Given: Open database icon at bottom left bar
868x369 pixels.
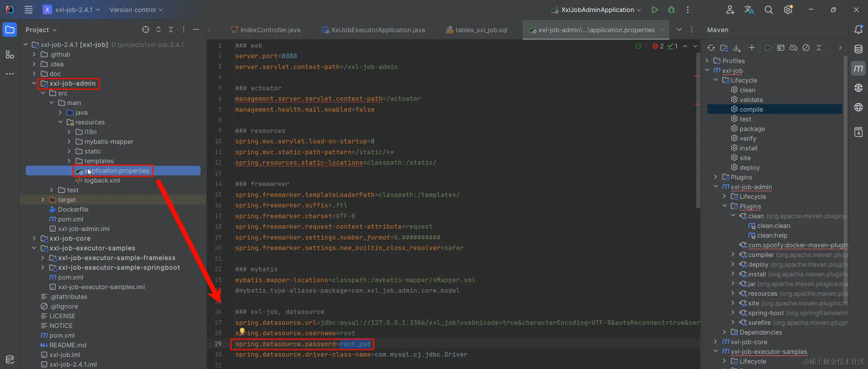Looking at the screenshot, I should tap(10, 360).
